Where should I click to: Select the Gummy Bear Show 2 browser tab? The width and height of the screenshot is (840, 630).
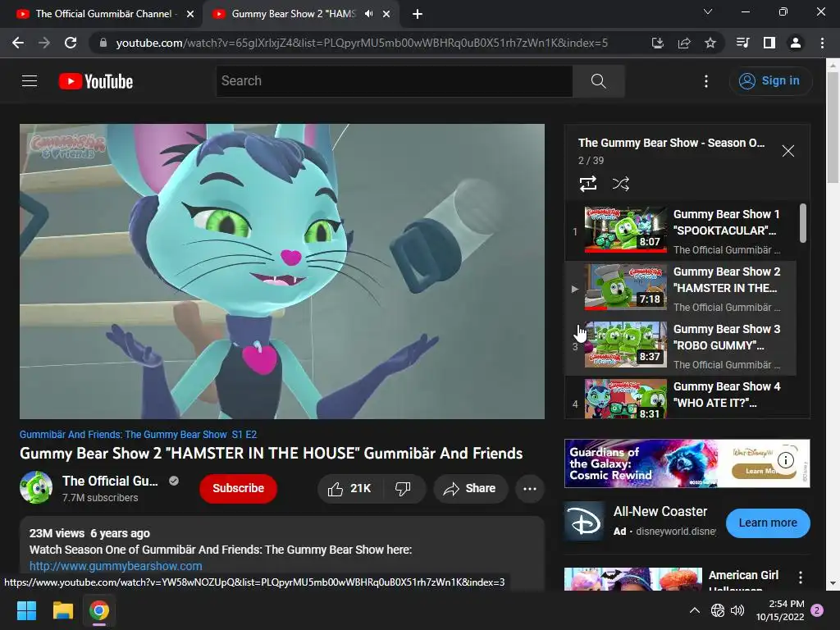click(293, 14)
